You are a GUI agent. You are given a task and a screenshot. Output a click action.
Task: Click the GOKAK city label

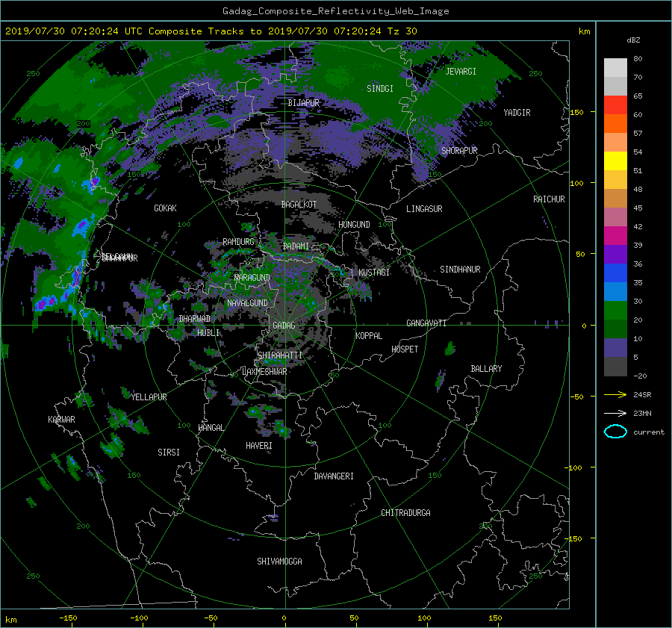165,208
